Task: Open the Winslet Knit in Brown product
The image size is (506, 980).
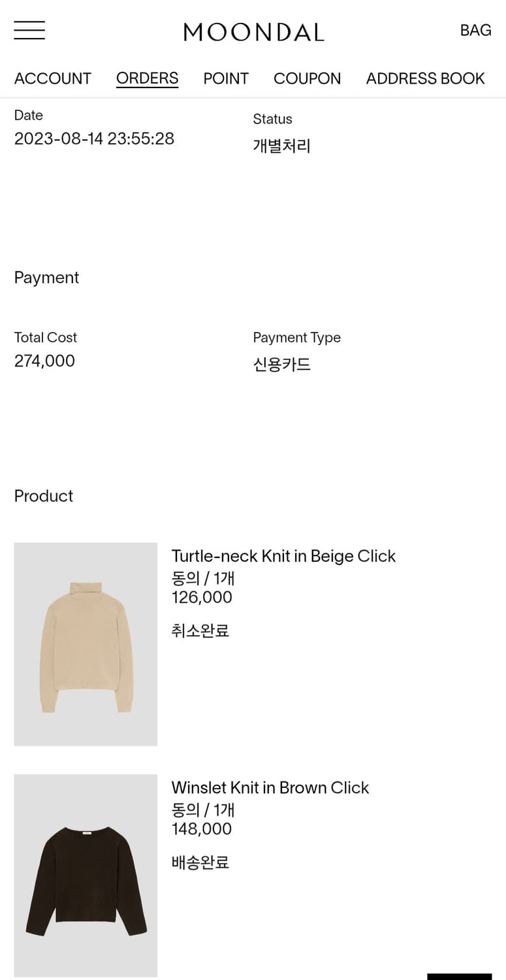Action: [x=270, y=788]
